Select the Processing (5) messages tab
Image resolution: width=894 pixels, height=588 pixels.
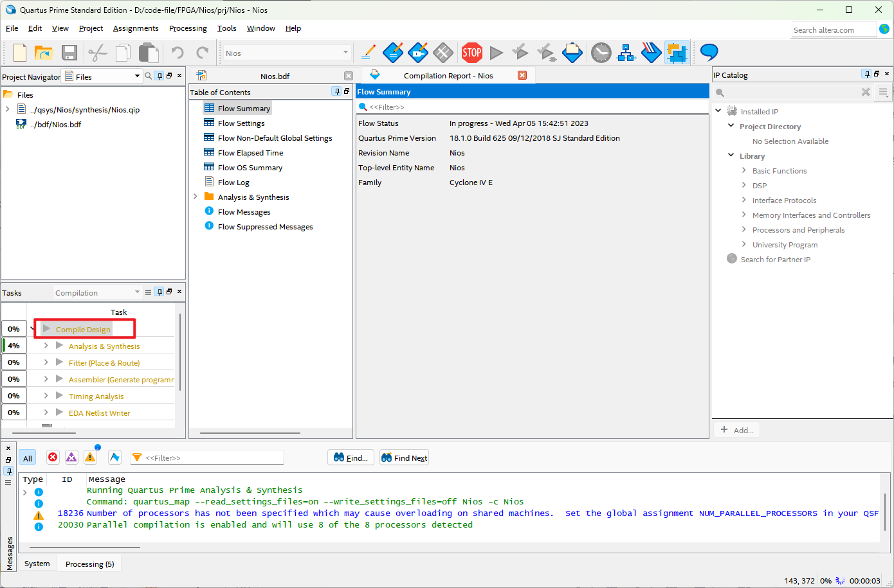pos(89,564)
